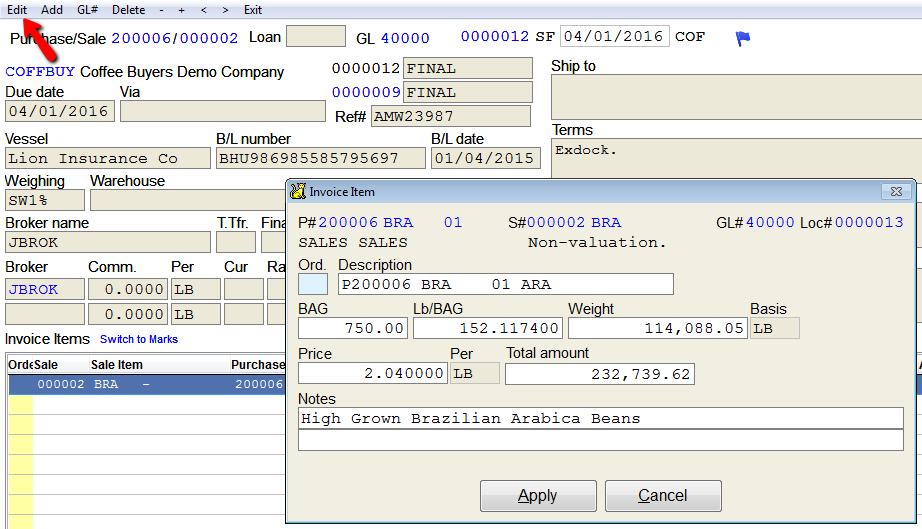
Task: Click the Switch to Marks link
Action: (x=139, y=339)
